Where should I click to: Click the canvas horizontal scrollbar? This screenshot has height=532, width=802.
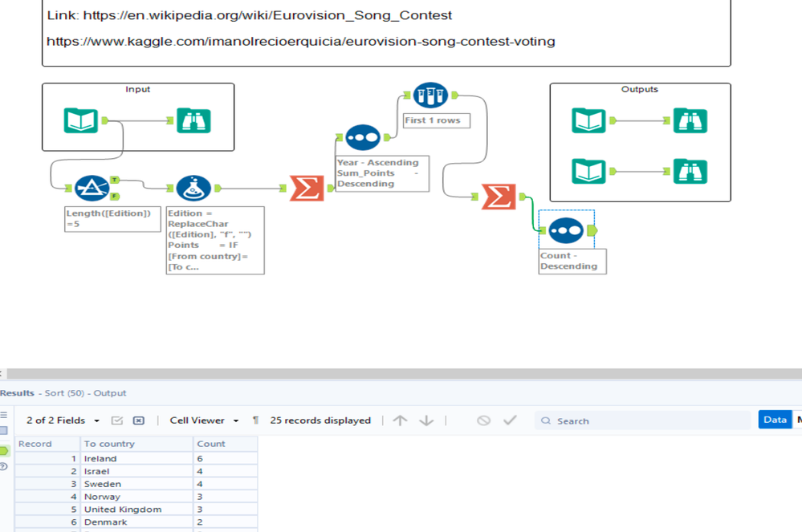point(404,374)
